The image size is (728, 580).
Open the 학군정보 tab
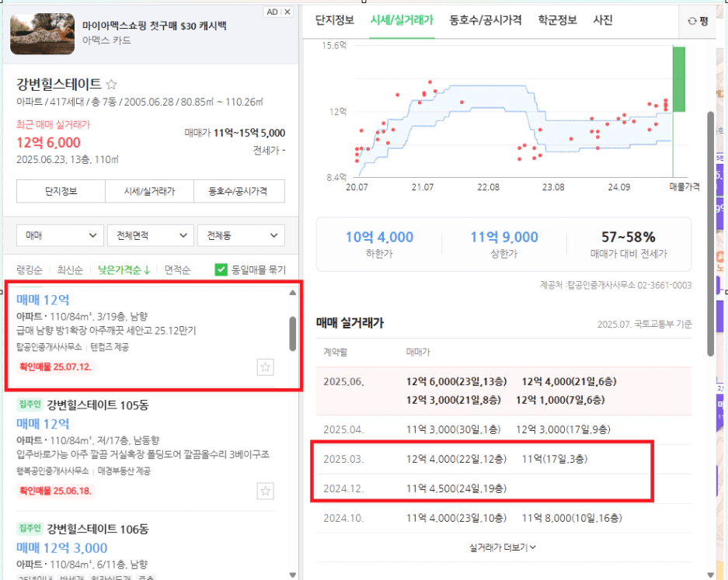coord(557,20)
